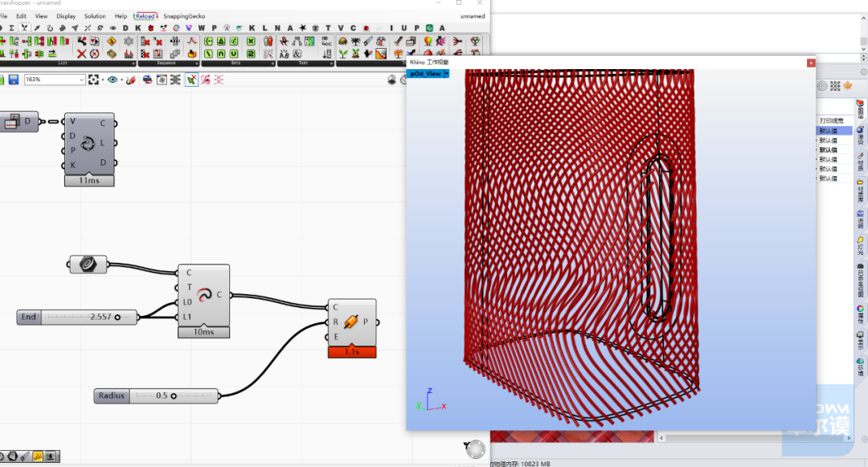868x467 pixels.
Task: Open the 已命名视图 side tab in Rhino
Action: click(x=860, y=281)
